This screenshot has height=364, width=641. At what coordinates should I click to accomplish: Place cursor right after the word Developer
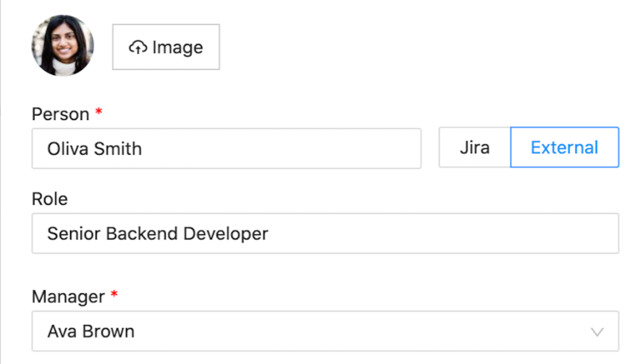[269, 234]
